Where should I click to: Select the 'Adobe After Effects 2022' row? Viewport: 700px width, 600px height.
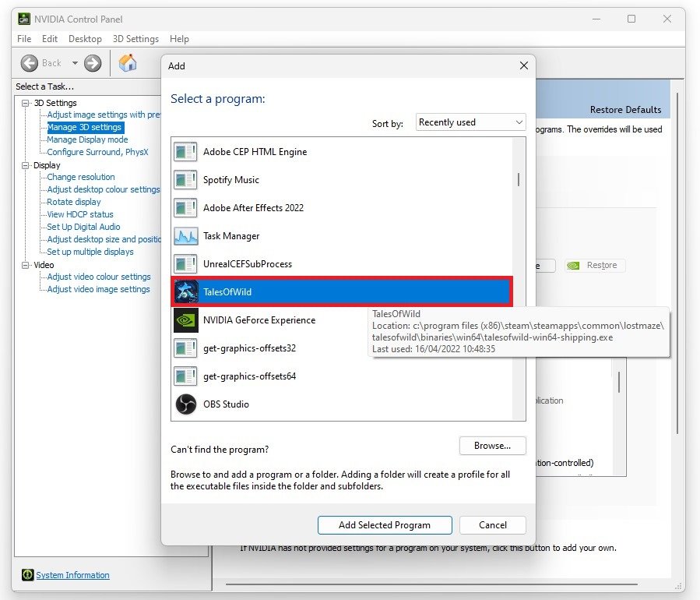point(342,208)
